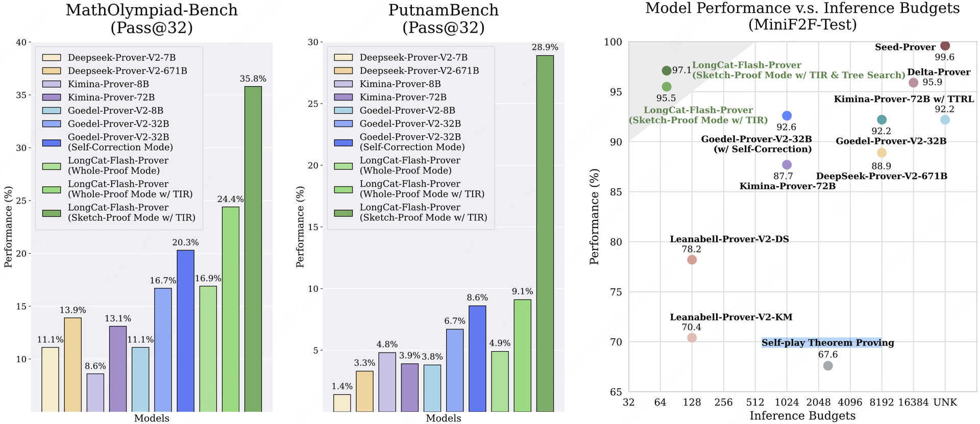Select the Goedel-Prover-V2-32B 92.6 blue dot
The height and width of the screenshot is (424, 980).
tap(787, 116)
